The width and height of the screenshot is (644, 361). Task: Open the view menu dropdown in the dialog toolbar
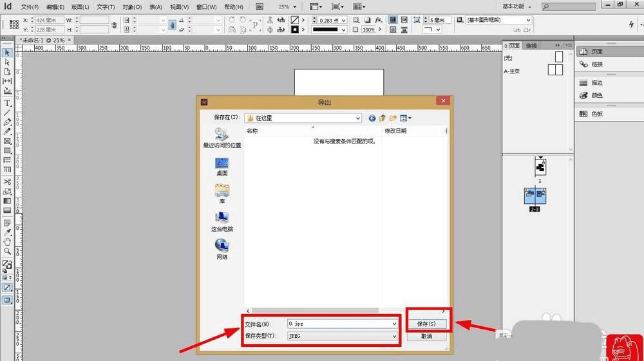pyautogui.click(x=405, y=118)
